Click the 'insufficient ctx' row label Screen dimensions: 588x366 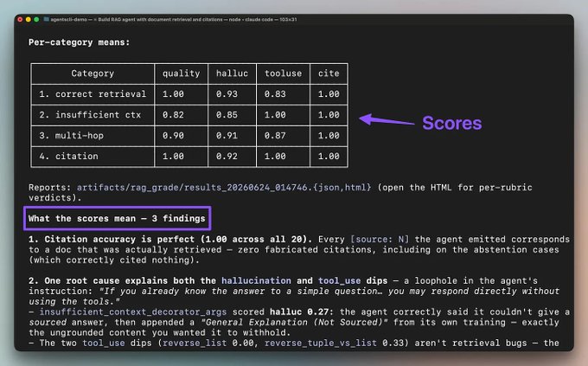click(98, 115)
